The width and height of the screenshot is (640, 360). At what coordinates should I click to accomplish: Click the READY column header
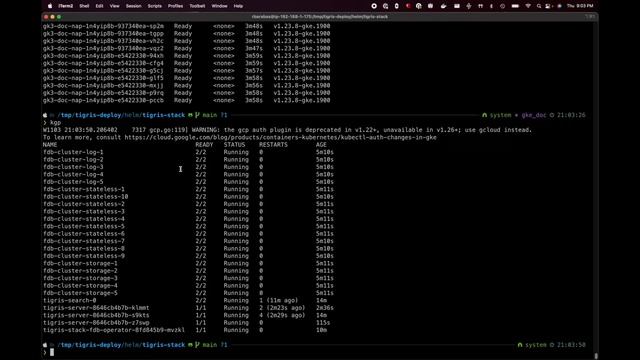tap(204, 144)
